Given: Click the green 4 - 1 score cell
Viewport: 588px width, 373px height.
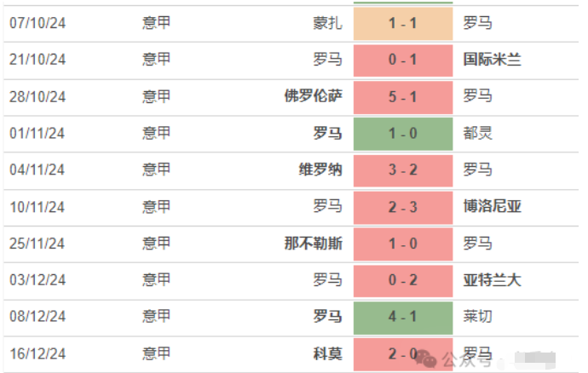Looking at the screenshot, I should coord(402,317).
